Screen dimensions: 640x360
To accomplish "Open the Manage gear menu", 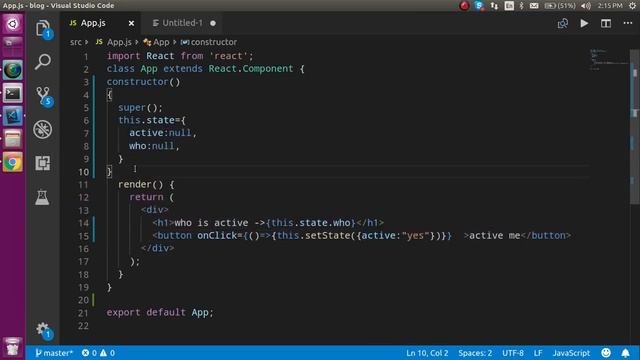I will coord(43,330).
